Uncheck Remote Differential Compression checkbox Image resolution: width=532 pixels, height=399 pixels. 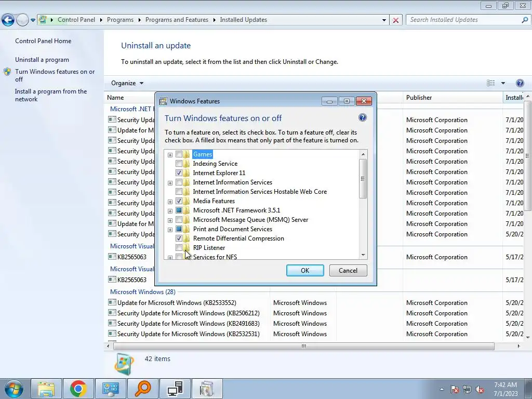coord(179,238)
